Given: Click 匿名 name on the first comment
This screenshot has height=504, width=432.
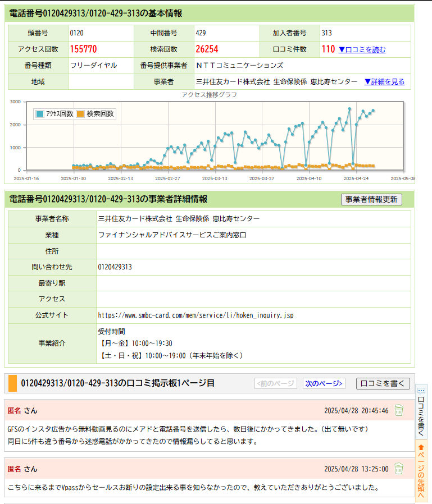Looking at the screenshot, I should point(14,411).
